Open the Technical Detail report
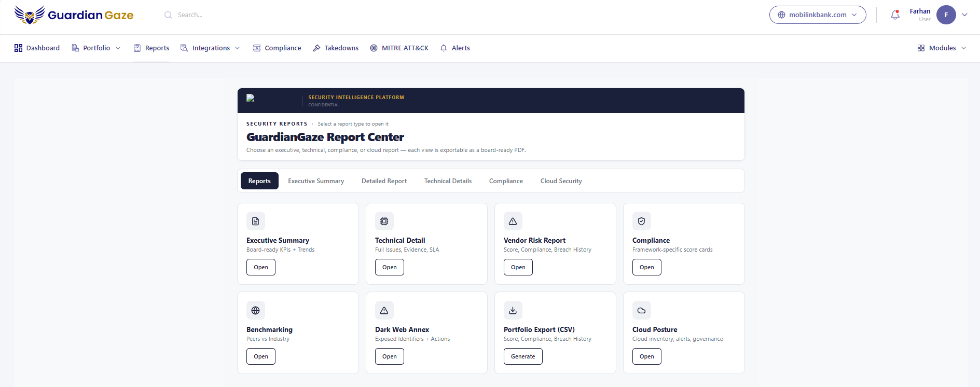 390,267
